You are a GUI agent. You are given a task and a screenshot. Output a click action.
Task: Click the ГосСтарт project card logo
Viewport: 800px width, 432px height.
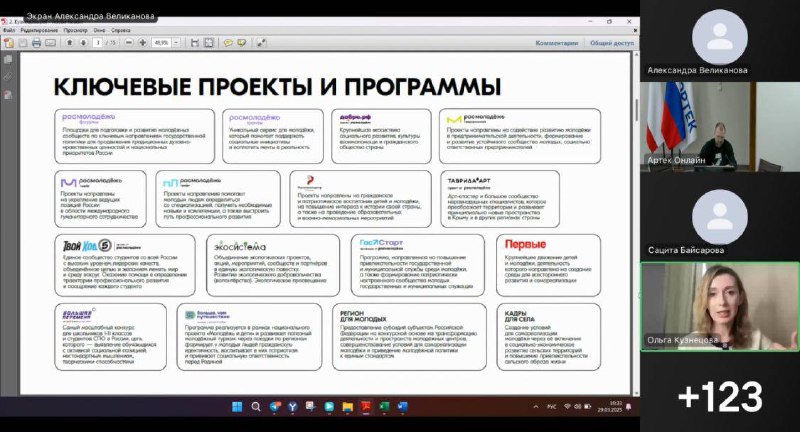click(381, 243)
